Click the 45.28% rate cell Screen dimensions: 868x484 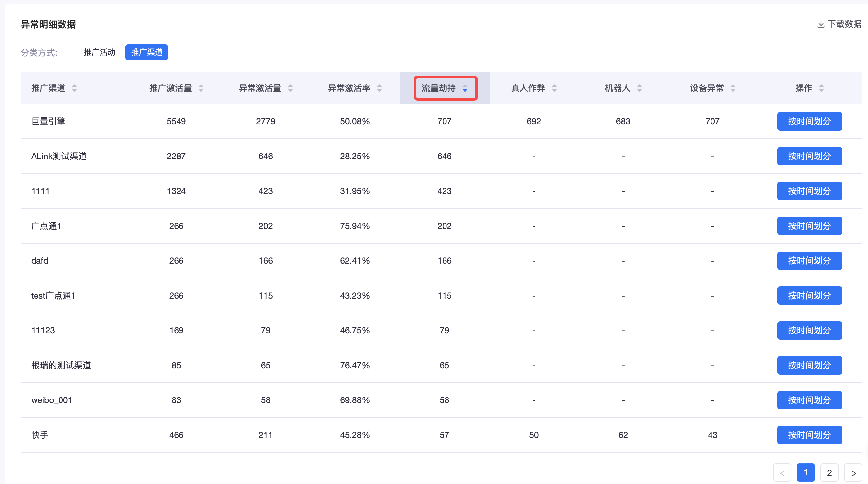click(355, 435)
